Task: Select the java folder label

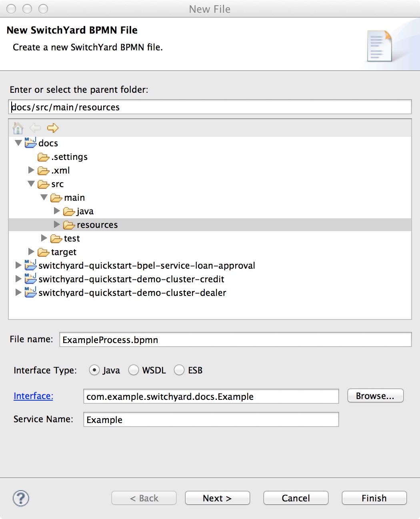Action: (x=85, y=212)
